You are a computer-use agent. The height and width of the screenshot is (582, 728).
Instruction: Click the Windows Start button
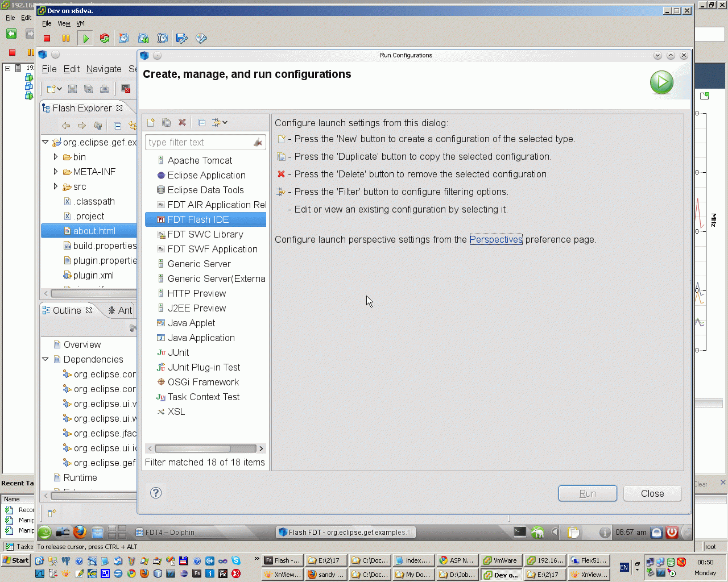tap(16, 560)
